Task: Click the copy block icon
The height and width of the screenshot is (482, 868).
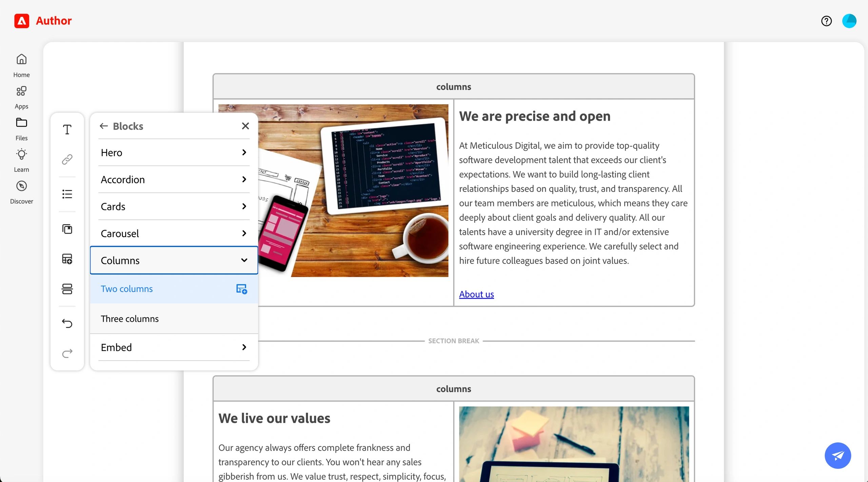Action: click(67, 229)
